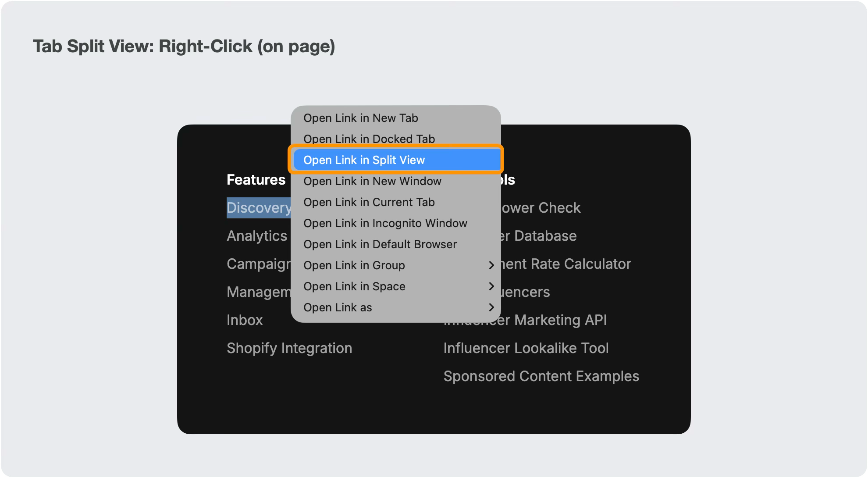The height and width of the screenshot is (478, 868).
Task: Choose Open Link in New Tab
Action: [x=360, y=118]
